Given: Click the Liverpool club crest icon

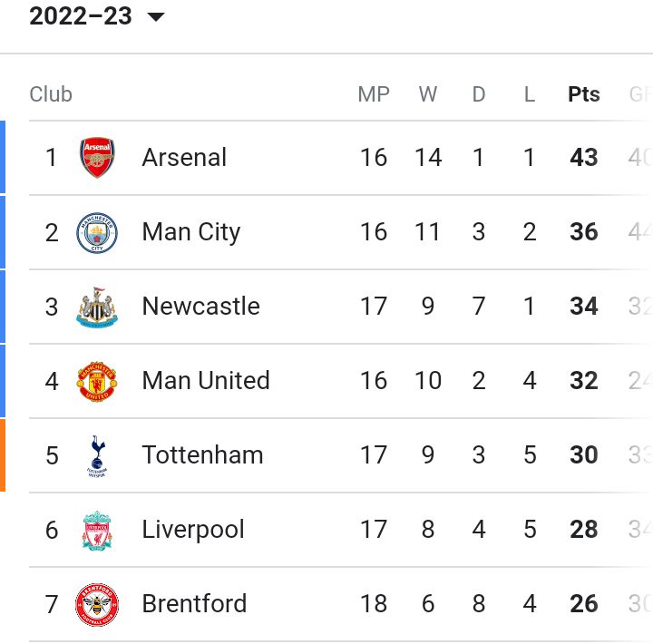Looking at the screenshot, I should point(97,530).
